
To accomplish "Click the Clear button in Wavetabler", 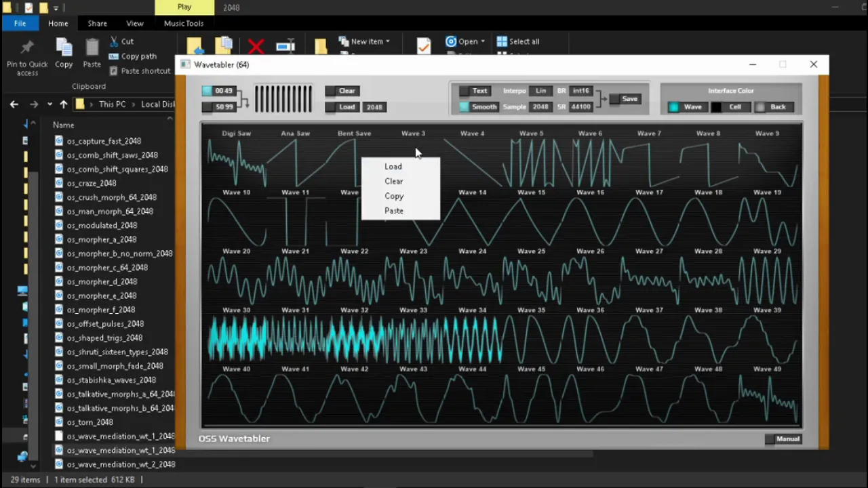I will 341,91.
